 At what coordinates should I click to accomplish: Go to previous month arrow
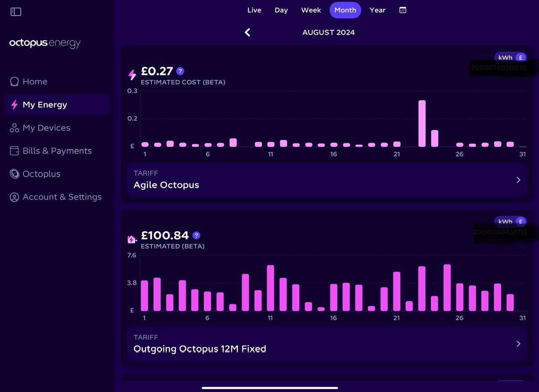click(x=248, y=32)
